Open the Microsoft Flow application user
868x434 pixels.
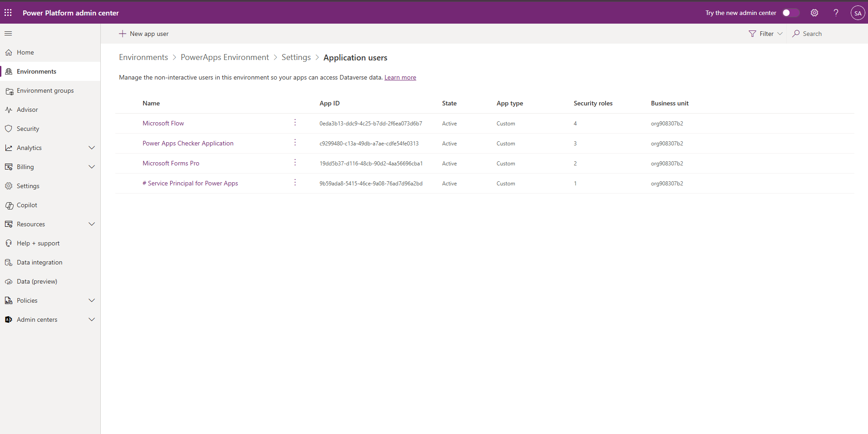(x=163, y=123)
